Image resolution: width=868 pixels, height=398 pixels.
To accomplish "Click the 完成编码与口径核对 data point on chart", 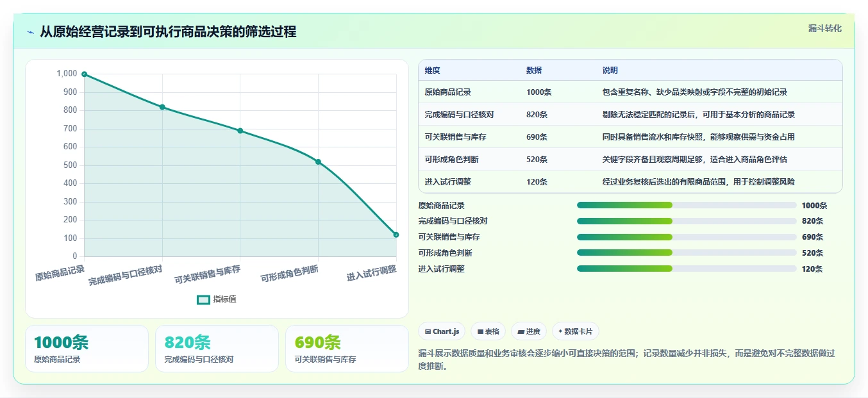I will pyautogui.click(x=162, y=107).
